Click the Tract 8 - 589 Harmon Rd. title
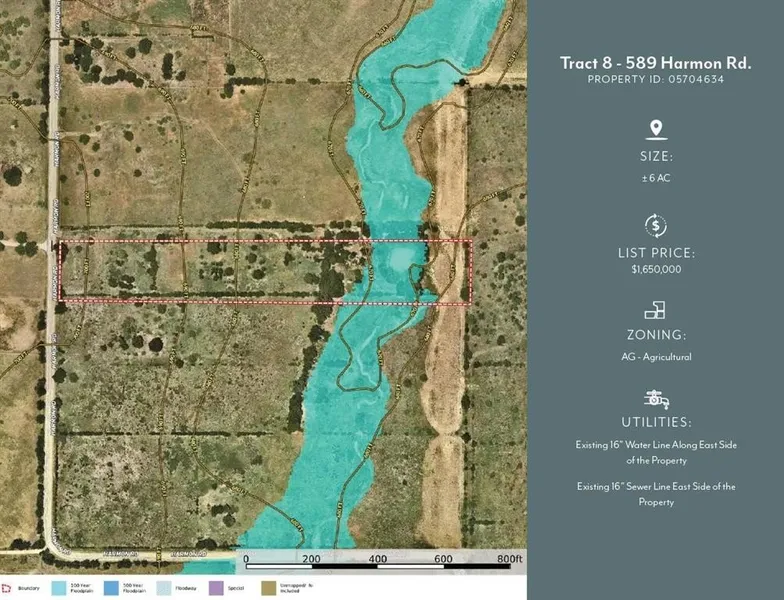Viewport: 784px width, 600px height. (655, 63)
